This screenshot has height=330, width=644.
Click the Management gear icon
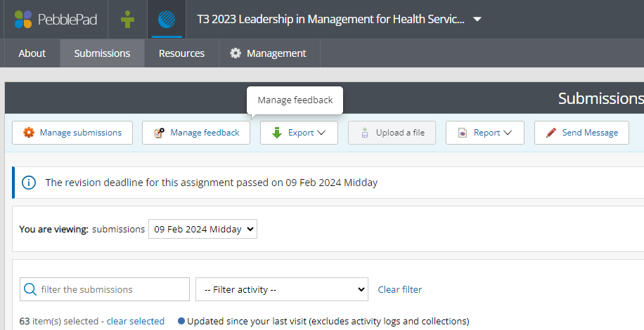click(x=236, y=53)
